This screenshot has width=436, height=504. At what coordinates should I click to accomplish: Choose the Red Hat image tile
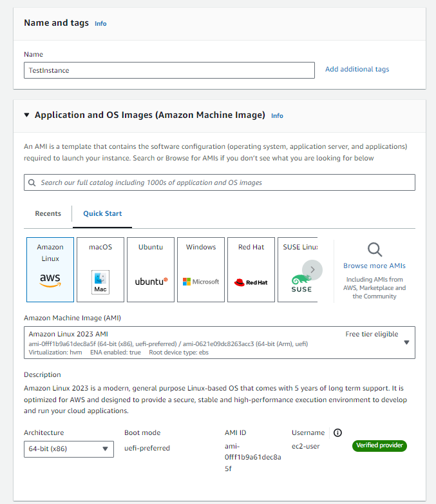pyautogui.click(x=251, y=269)
